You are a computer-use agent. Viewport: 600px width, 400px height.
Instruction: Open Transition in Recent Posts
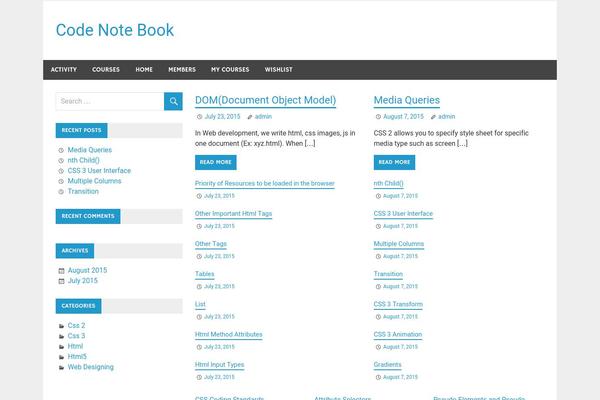click(83, 191)
